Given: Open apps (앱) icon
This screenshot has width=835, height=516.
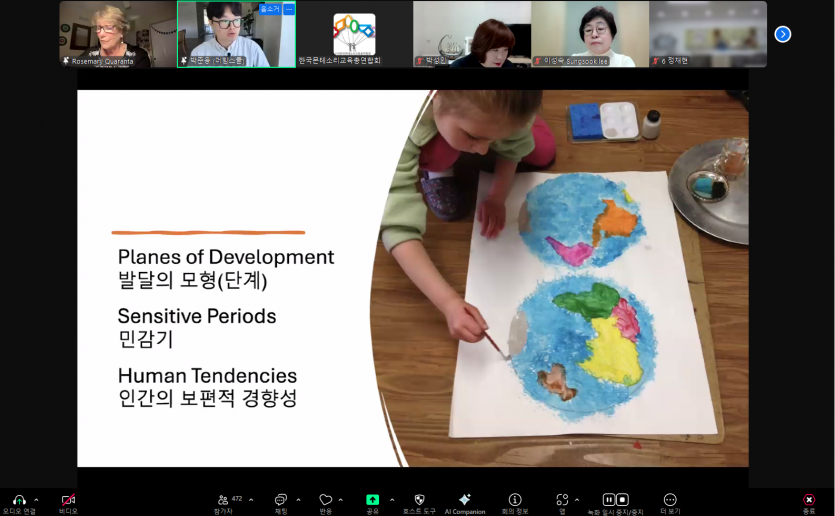Looking at the screenshot, I should coord(562,499).
